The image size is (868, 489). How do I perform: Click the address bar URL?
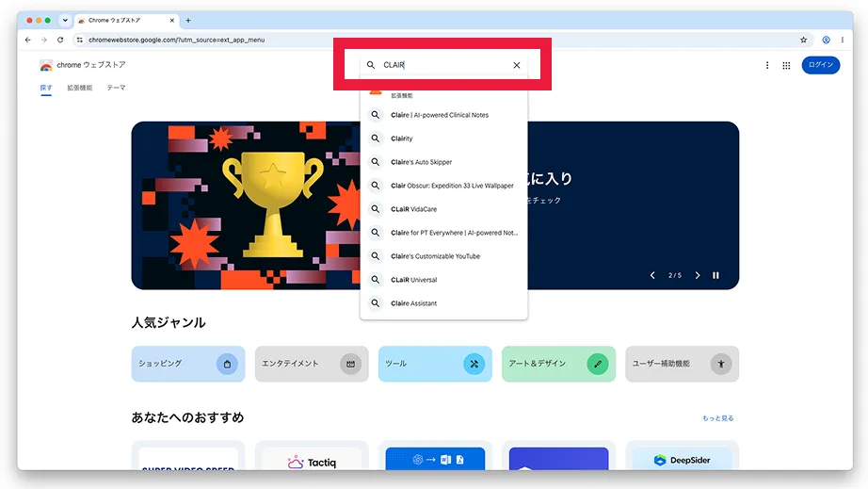(x=177, y=40)
